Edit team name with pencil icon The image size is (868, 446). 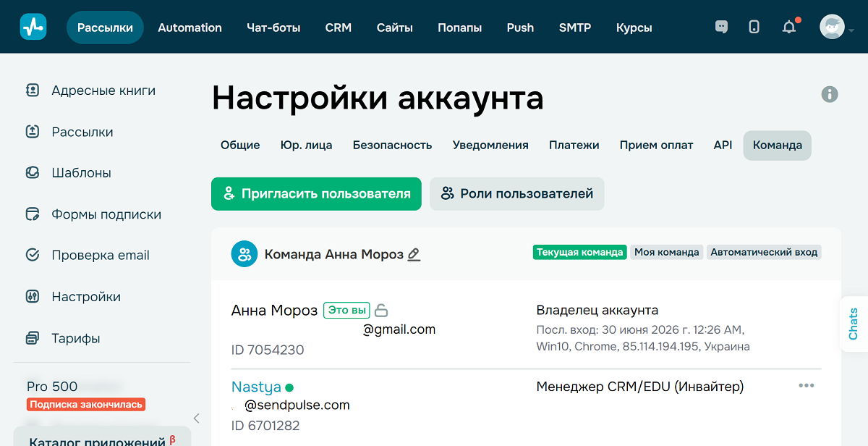(x=414, y=254)
